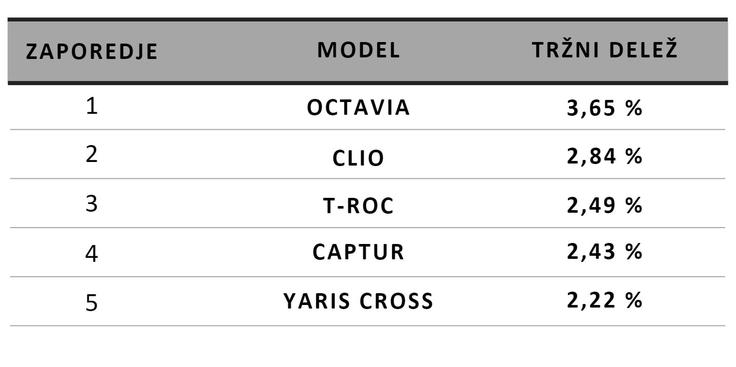This screenshot has height=367, width=736.
Task: Click the 2,49 % market share value
Action: [x=605, y=206]
